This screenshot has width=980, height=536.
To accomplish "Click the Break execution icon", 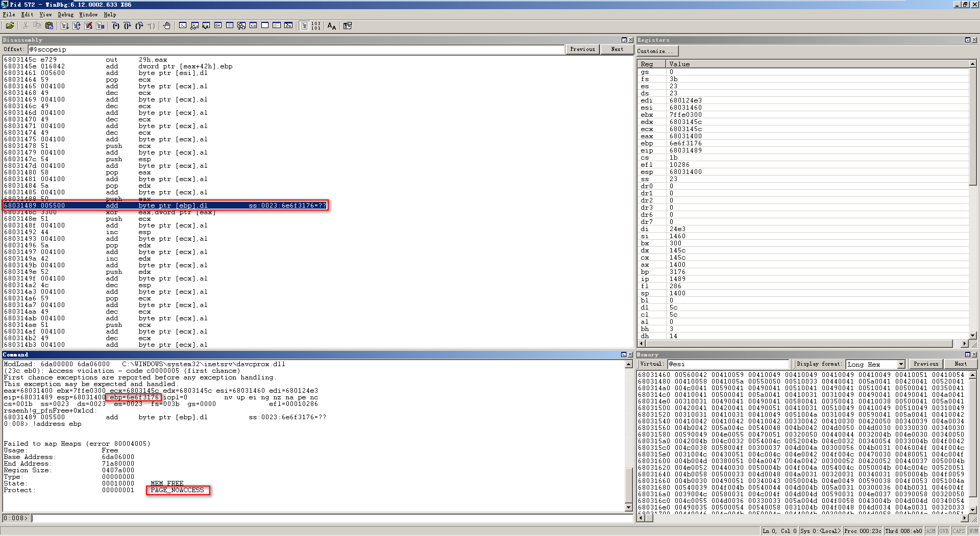I will click(100, 25).
